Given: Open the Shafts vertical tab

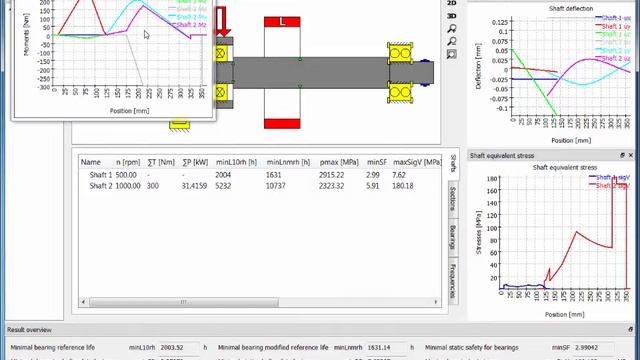Looking at the screenshot, I should [453, 164].
